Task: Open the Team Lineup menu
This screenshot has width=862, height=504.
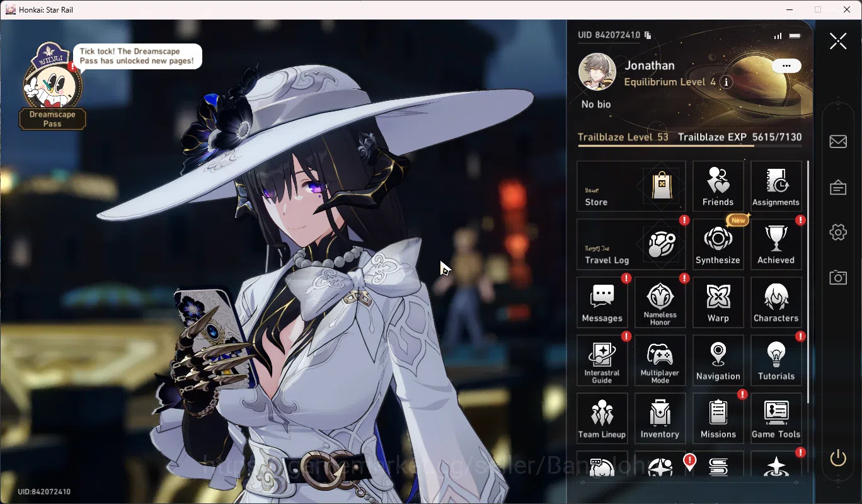Action: (x=602, y=418)
